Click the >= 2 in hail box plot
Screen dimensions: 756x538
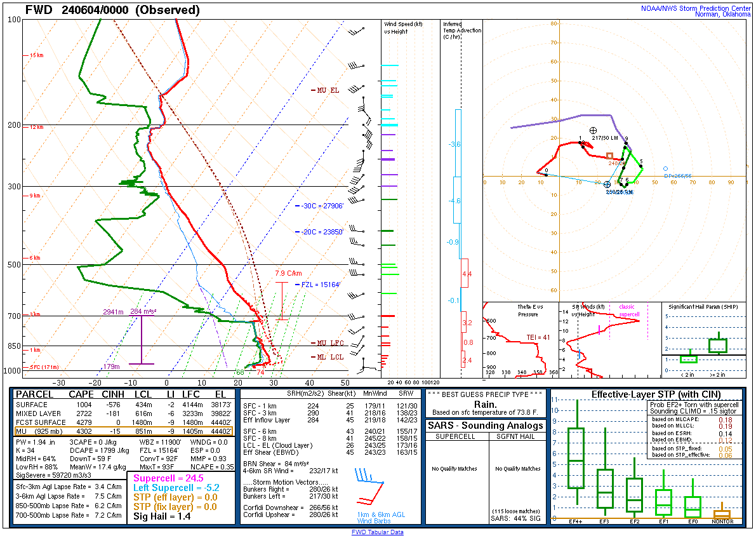pyautogui.click(x=718, y=345)
